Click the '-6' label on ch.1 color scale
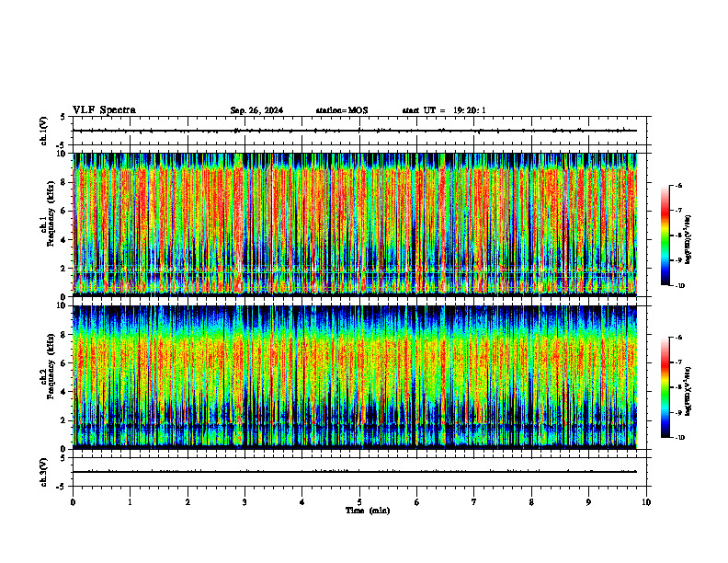The height and width of the screenshot is (563, 728). (678, 186)
